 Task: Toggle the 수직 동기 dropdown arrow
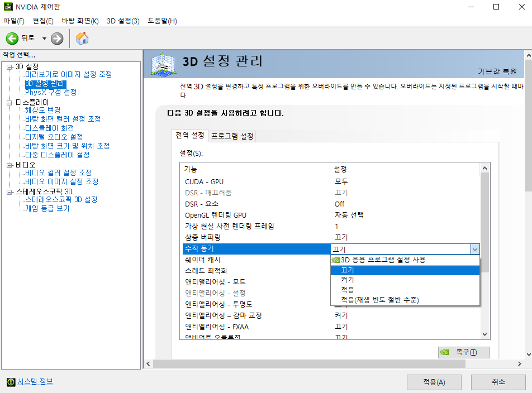475,250
